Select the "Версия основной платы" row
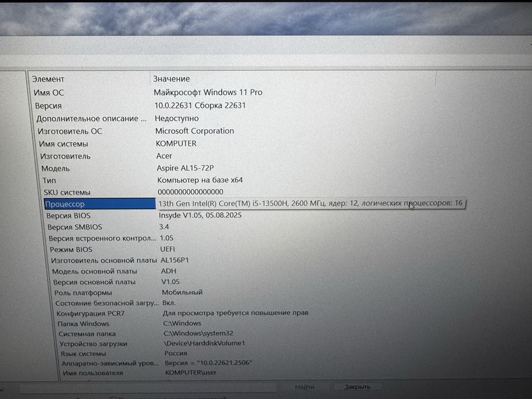532x399 pixels. [94, 282]
